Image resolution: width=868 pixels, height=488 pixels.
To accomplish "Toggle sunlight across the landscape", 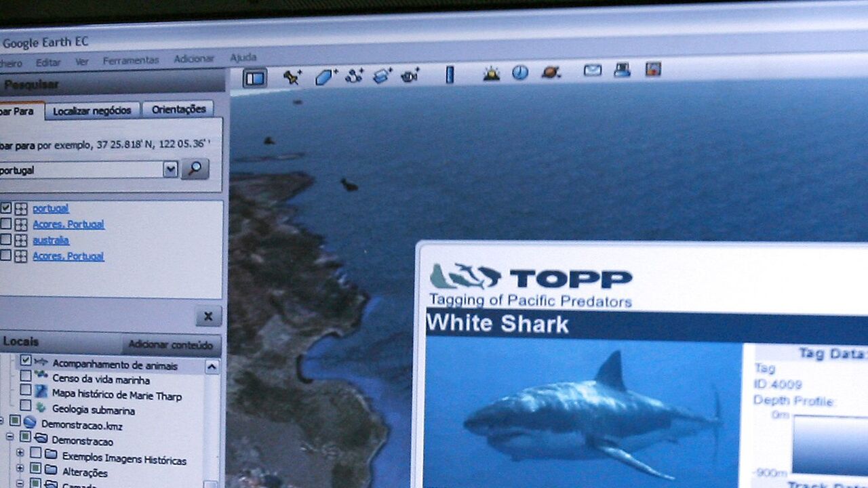I will [491, 73].
